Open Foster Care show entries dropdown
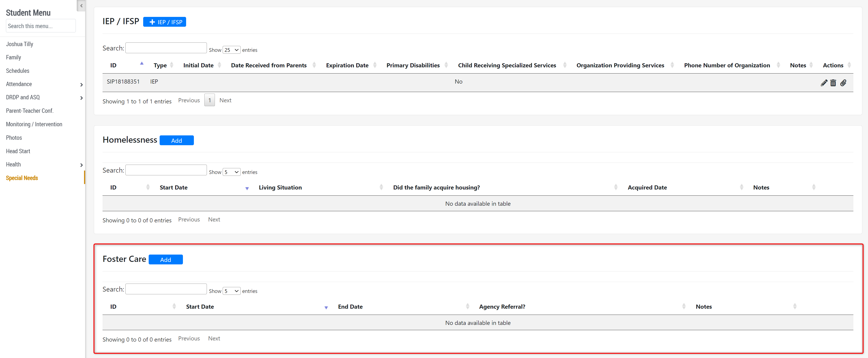 coord(232,291)
